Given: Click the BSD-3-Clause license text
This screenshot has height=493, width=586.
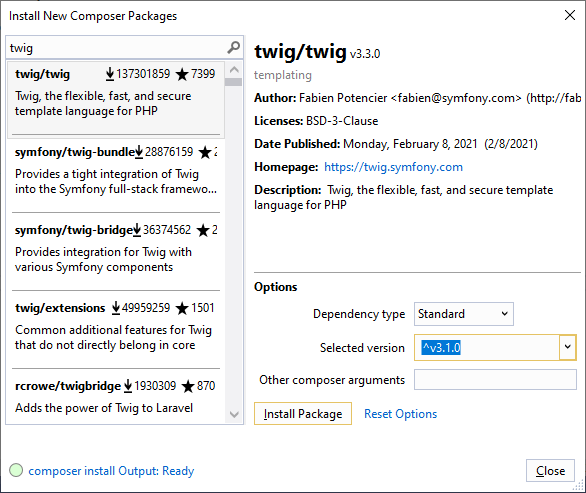Looking at the screenshot, I should pyautogui.click(x=342, y=121).
